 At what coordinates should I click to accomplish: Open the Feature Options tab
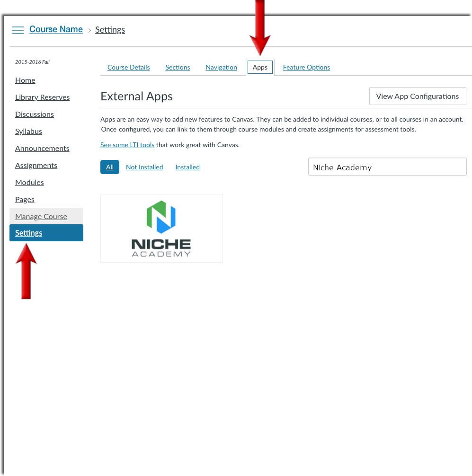(306, 67)
